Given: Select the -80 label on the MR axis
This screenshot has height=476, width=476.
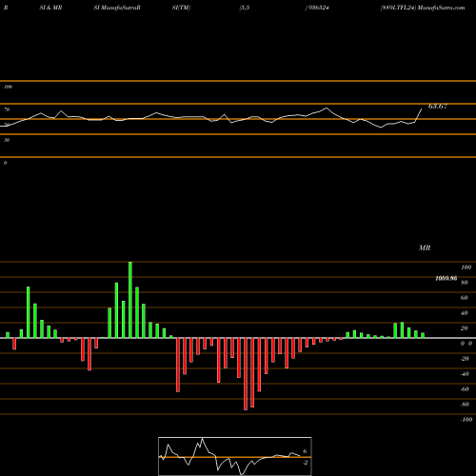Looking at the screenshot, I should tap(465, 405).
